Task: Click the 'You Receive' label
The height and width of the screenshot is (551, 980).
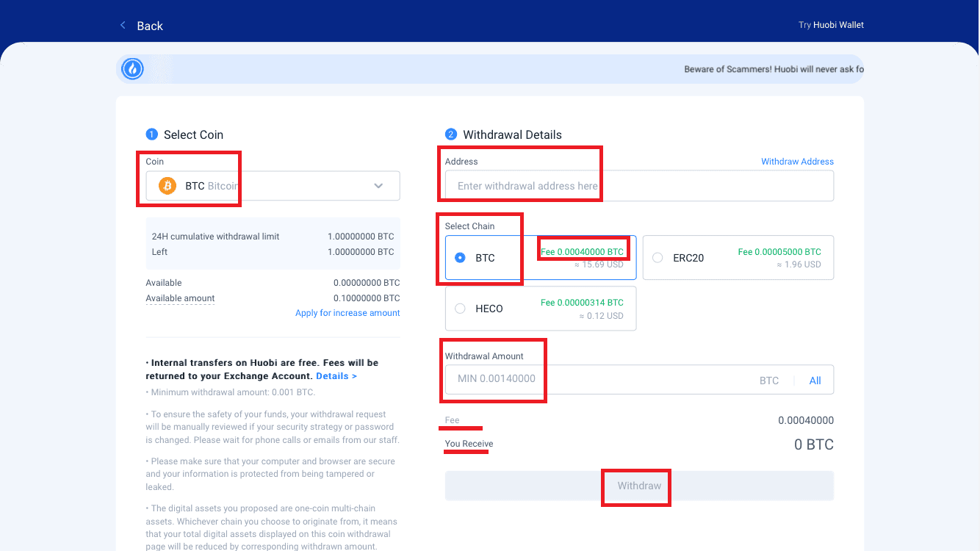Action: (469, 444)
